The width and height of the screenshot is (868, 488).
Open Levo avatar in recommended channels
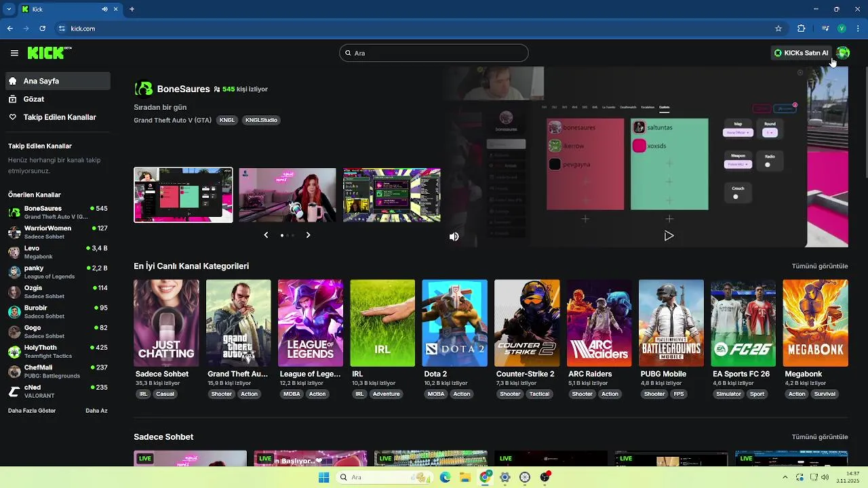point(14,252)
